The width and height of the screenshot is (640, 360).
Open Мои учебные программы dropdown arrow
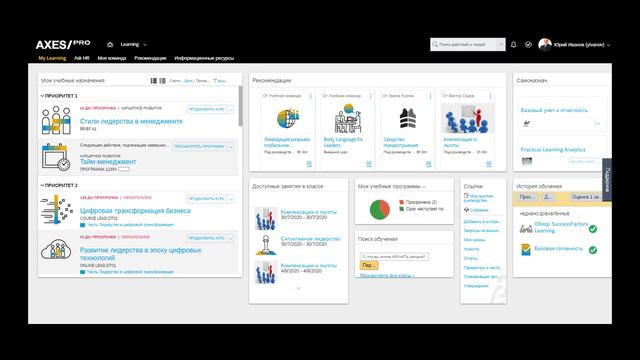tap(424, 187)
